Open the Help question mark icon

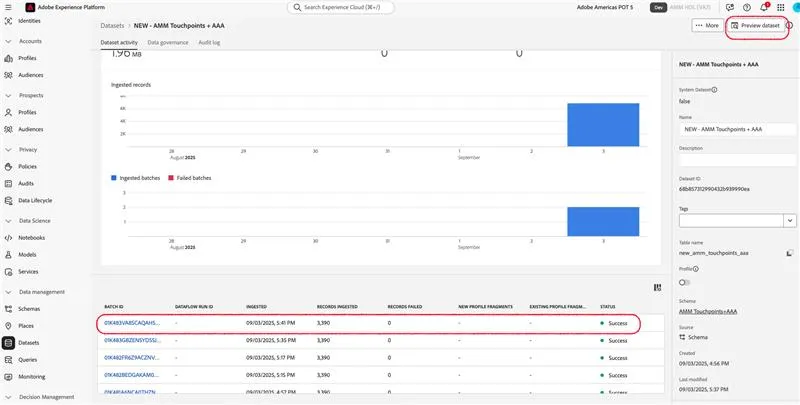[747, 7]
